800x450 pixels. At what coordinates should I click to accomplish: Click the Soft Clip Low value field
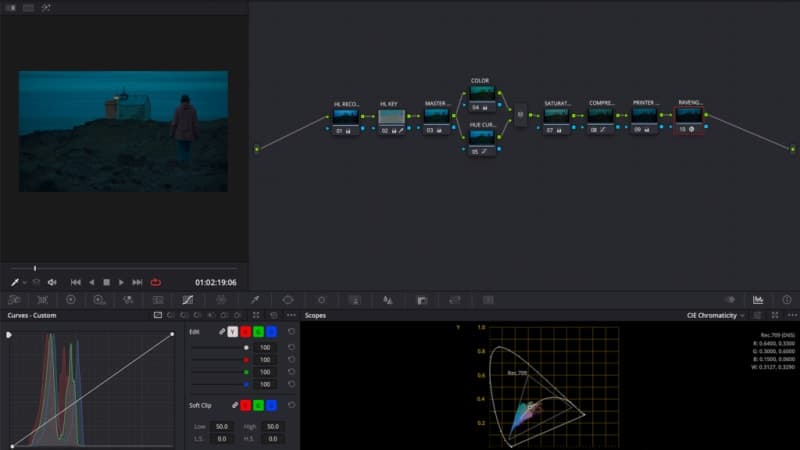[221, 426]
